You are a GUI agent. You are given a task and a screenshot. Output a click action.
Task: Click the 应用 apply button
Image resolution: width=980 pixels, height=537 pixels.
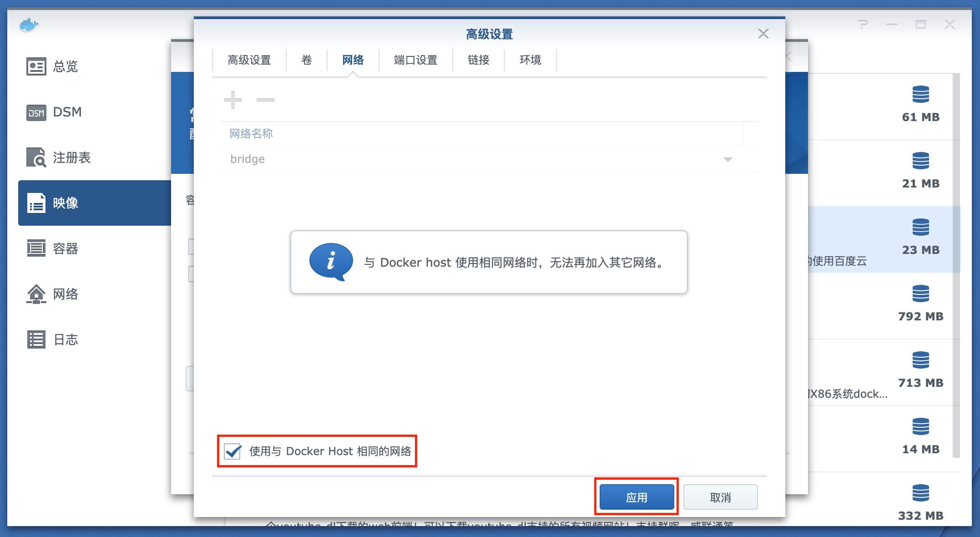click(636, 497)
